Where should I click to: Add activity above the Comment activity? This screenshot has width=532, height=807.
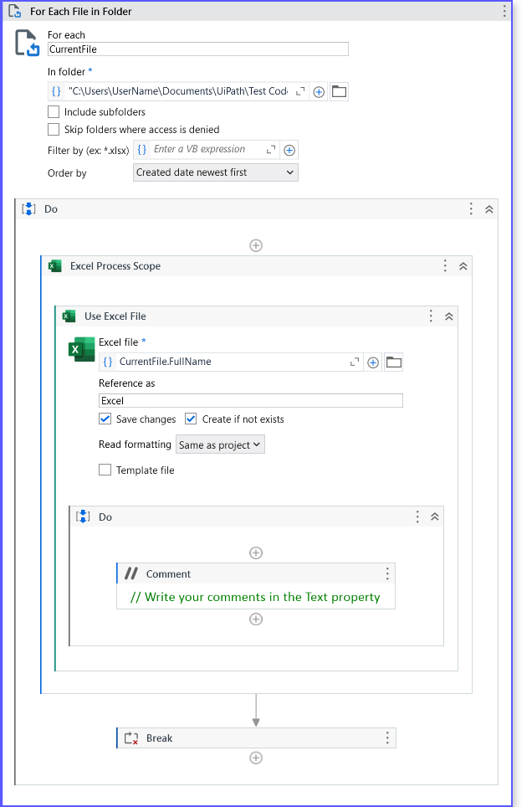tap(256, 553)
